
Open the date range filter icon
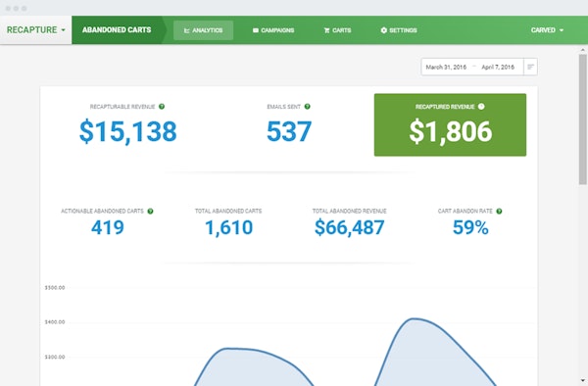coord(530,67)
